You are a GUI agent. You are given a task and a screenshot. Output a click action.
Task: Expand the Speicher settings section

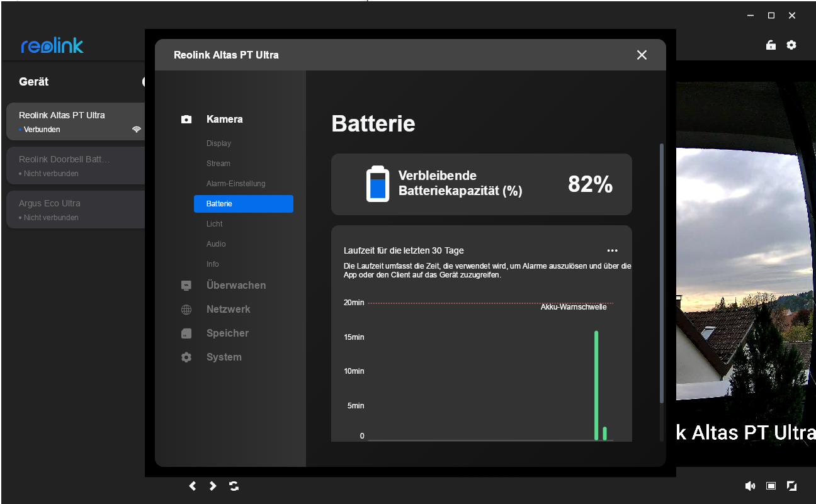(227, 333)
